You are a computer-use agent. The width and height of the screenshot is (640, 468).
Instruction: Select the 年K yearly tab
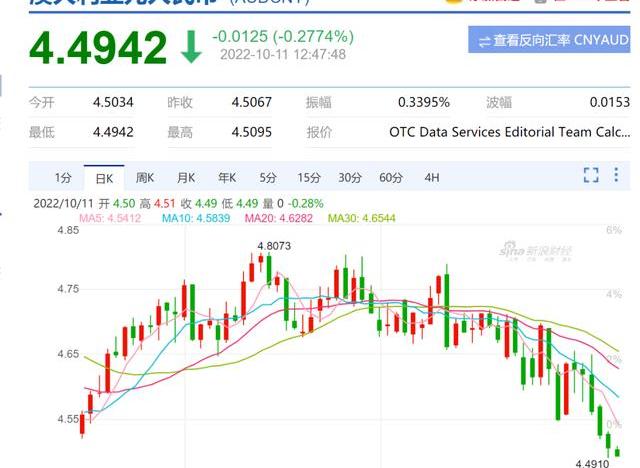click(x=226, y=178)
